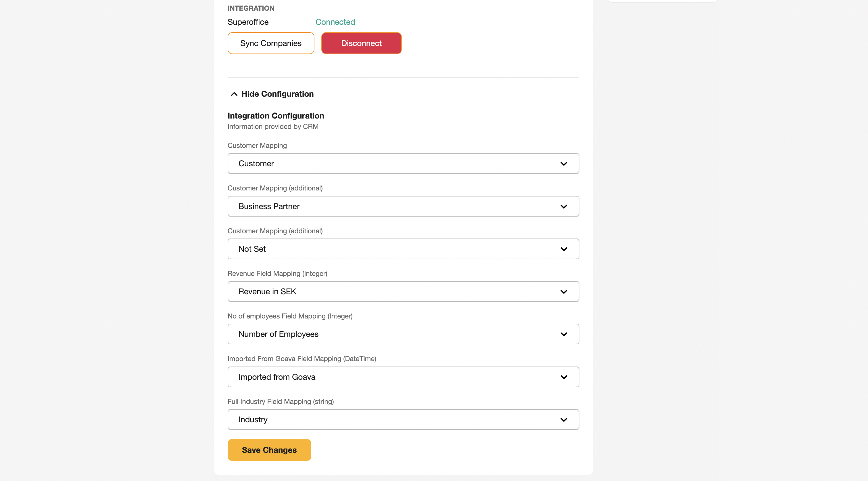Click the Integration Configuration heading

[x=276, y=116]
